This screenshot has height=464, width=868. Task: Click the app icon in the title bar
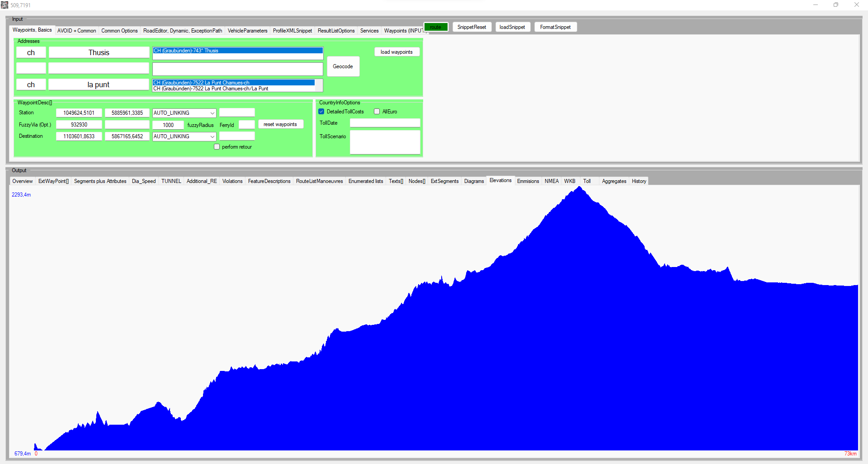tap(5, 5)
